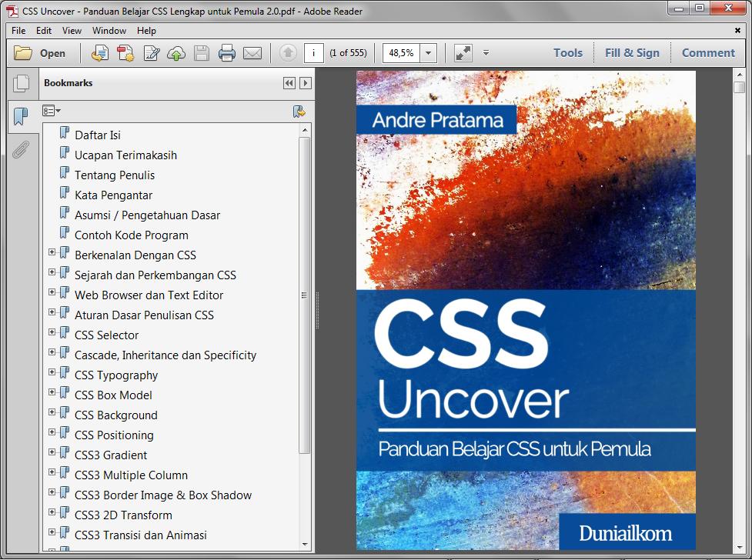Viewport: 752px width, 560px height.
Task: Open the Window menu
Action: (109, 31)
